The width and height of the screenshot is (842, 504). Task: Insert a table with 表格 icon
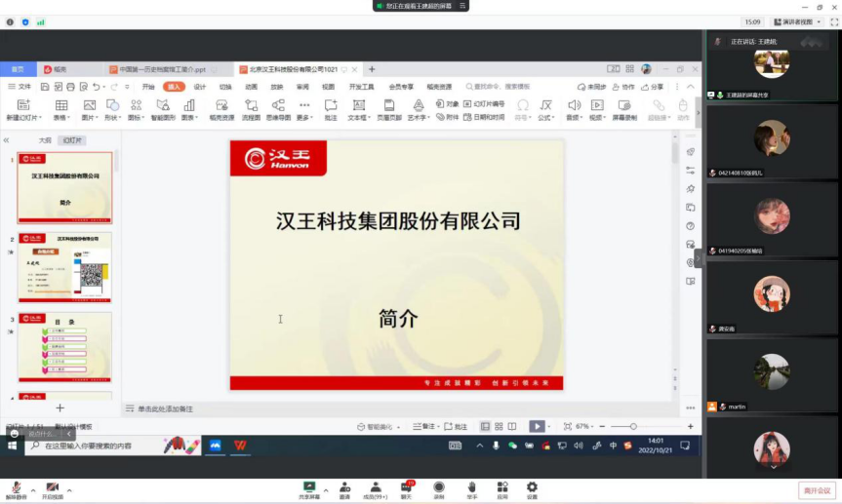tap(61, 105)
